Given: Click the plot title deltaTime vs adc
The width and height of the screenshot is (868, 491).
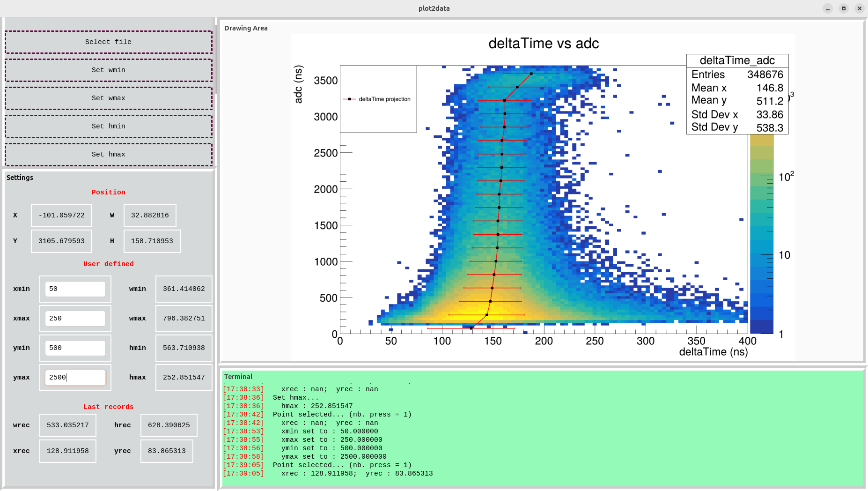Looking at the screenshot, I should [544, 44].
